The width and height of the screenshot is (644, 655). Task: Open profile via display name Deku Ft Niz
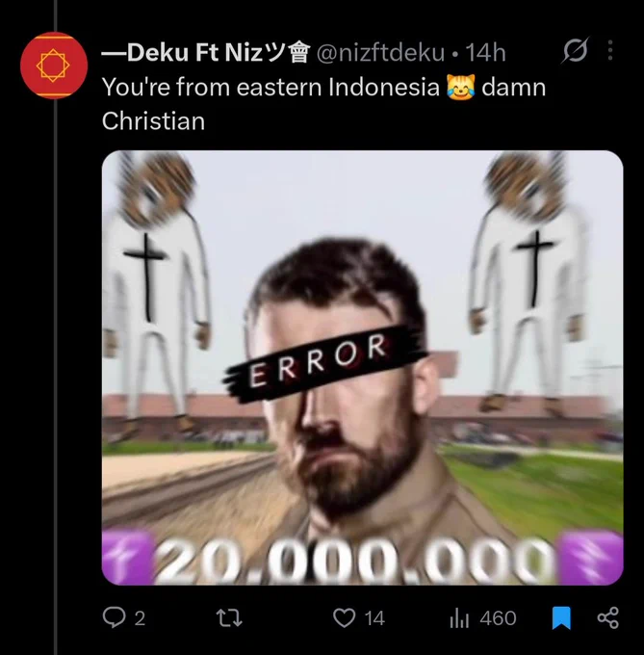(x=206, y=53)
